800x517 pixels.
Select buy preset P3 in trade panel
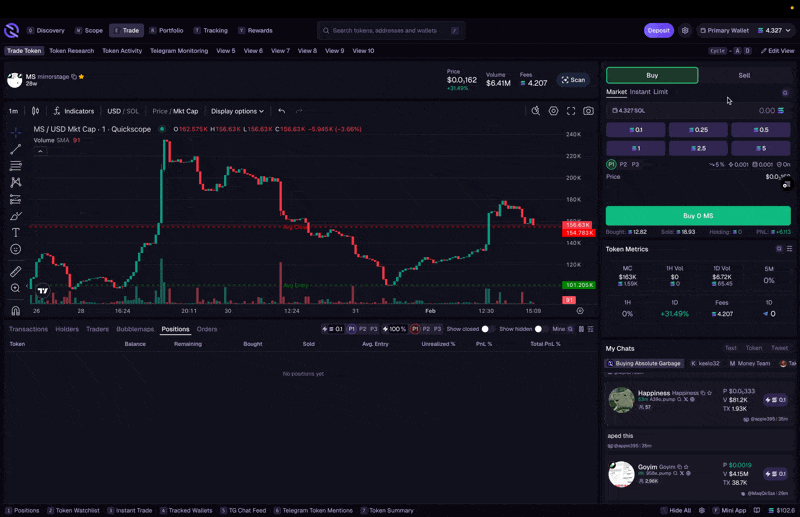tap(635, 164)
